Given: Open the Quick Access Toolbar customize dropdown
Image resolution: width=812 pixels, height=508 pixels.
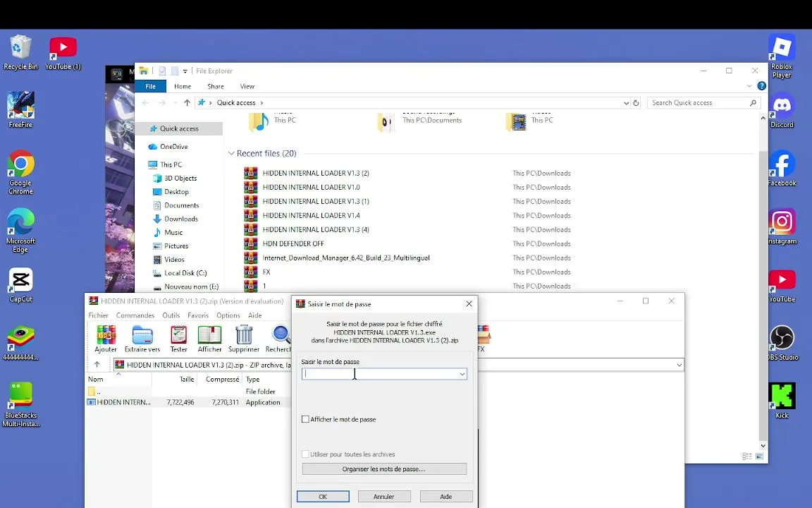Looking at the screenshot, I should 185,71.
